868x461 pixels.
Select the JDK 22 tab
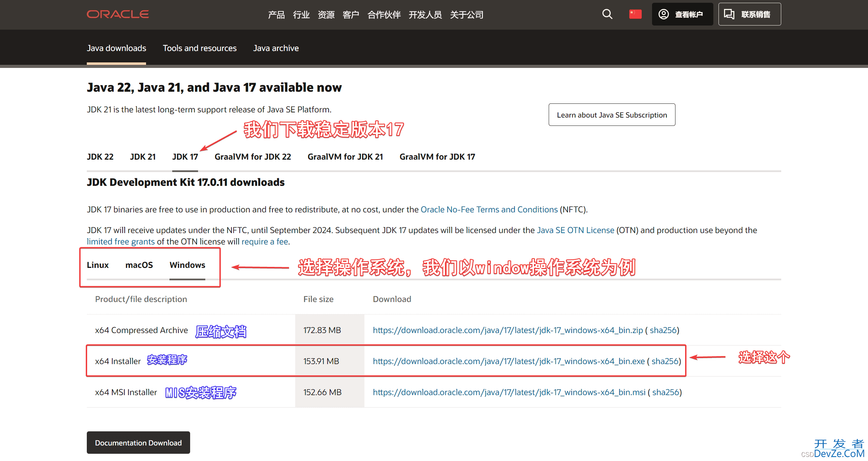pos(100,157)
